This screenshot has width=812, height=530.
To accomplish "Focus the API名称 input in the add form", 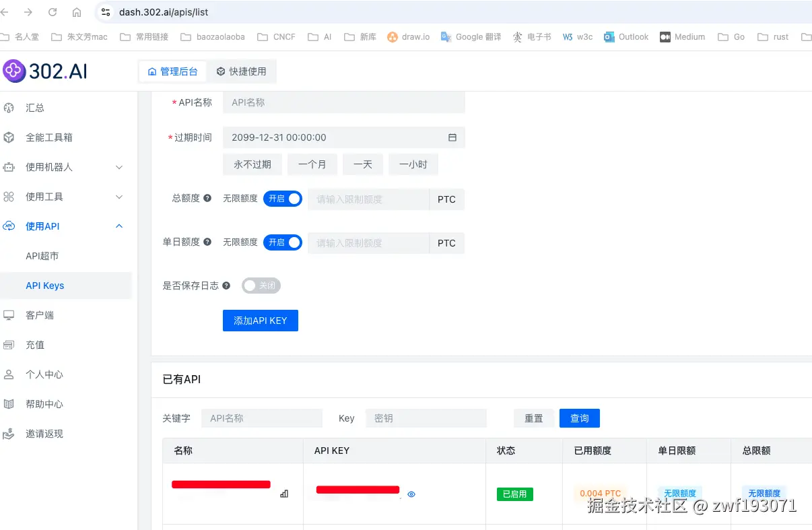I will pos(344,102).
